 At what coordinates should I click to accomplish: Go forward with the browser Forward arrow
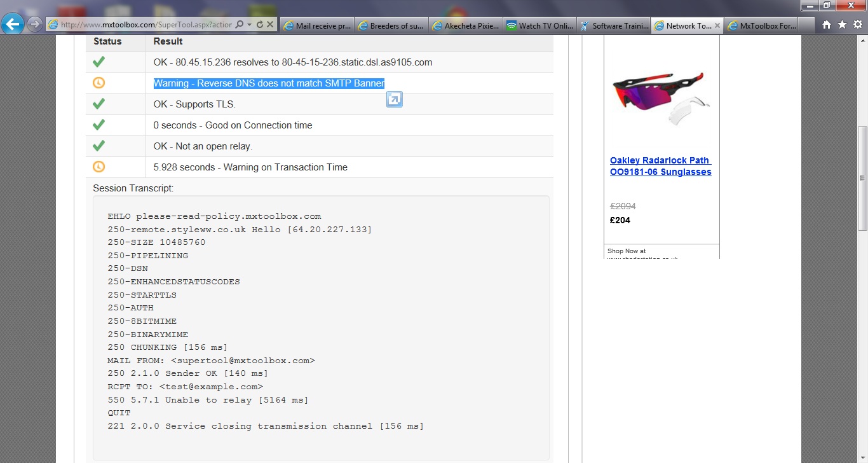(34, 25)
